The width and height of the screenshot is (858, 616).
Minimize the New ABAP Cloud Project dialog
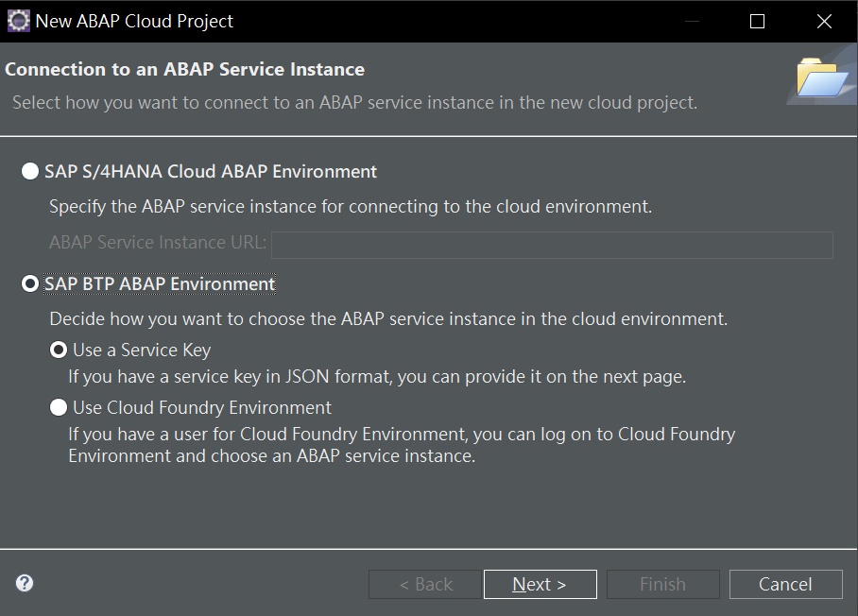click(692, 21)
